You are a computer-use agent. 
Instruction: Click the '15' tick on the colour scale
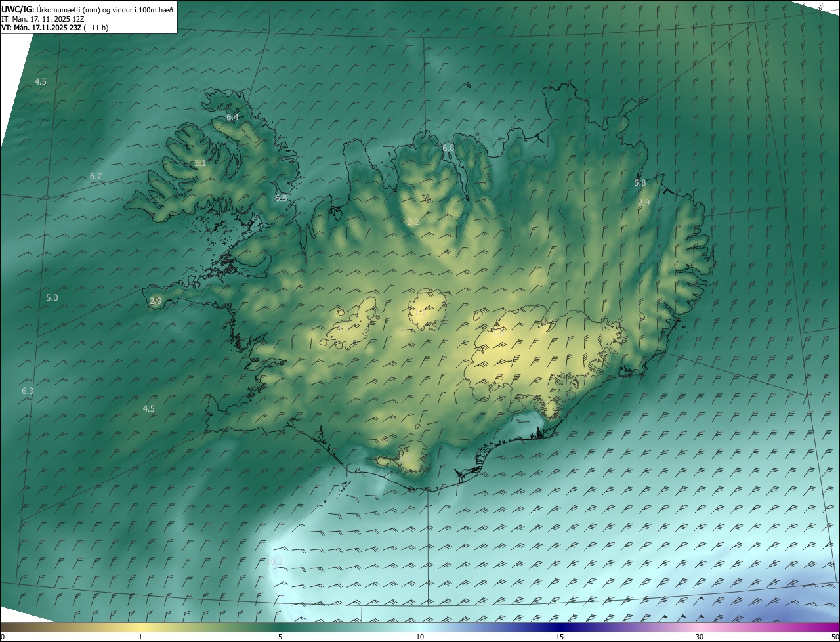click(560, 637)
